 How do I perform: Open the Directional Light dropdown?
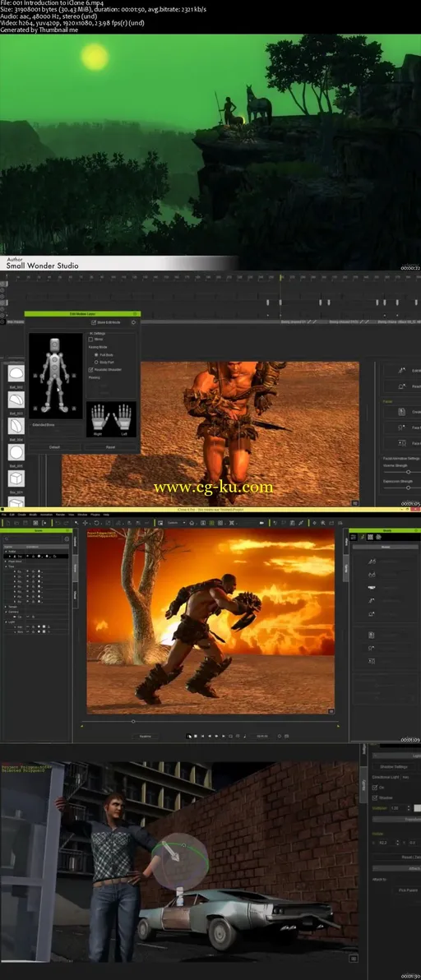(x=411, y=777)
